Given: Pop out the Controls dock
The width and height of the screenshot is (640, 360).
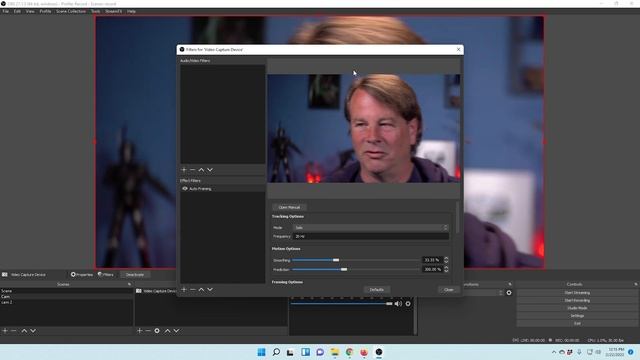Looking at the screenshot, I should click(x=636, y=284).
